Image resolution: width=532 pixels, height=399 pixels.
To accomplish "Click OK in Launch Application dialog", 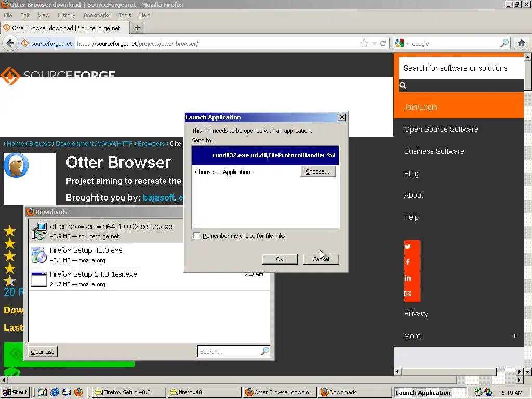I will pyautogui.click(x=280, y=259).
